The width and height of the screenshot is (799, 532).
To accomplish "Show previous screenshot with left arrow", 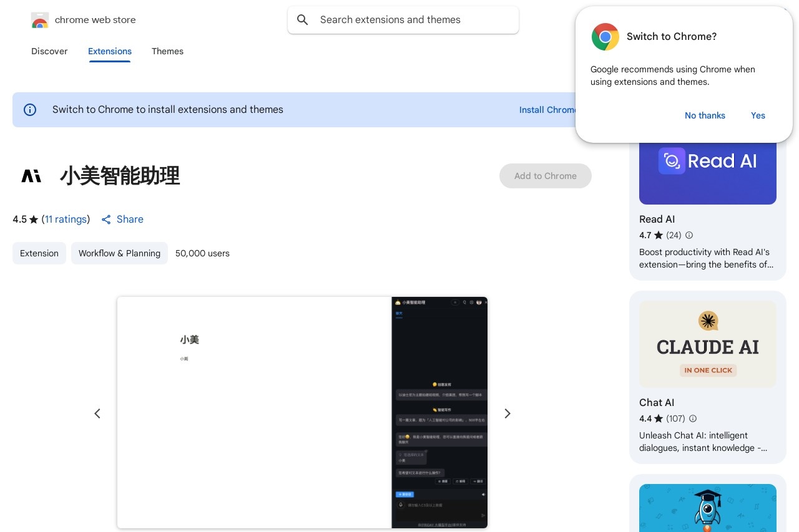I will pos(97,414).
